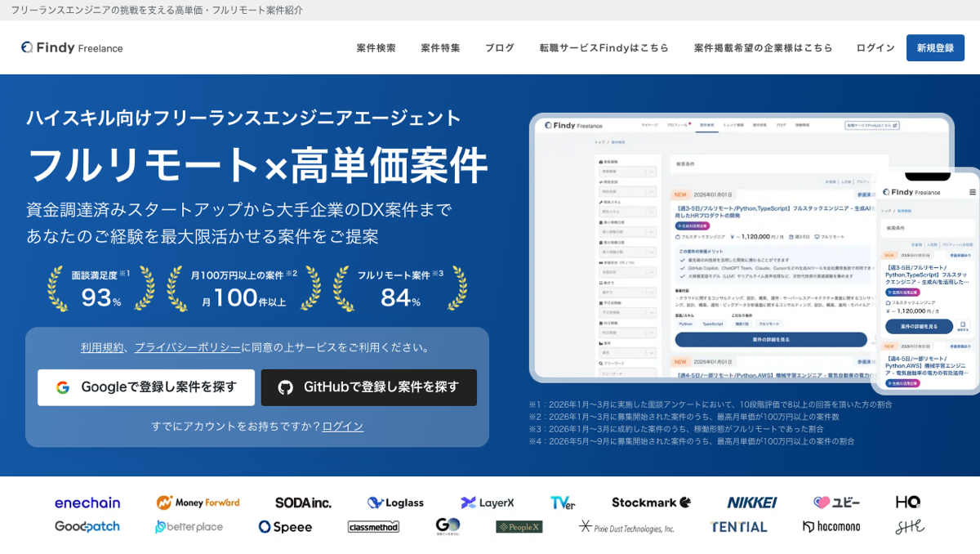Click the ユビー logo
This screenshot has width=980, height=554.
point(836,503)
